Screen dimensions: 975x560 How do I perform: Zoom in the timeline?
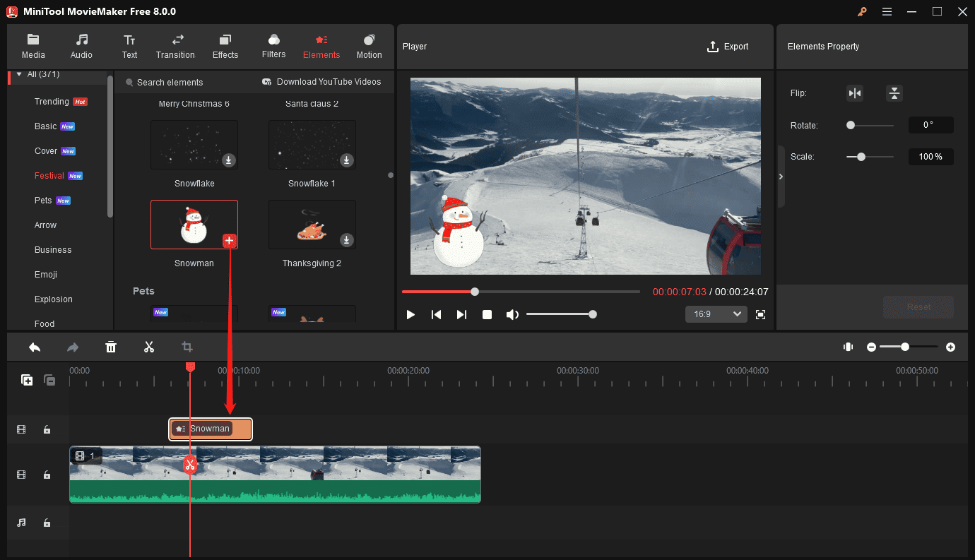(951, 347)
